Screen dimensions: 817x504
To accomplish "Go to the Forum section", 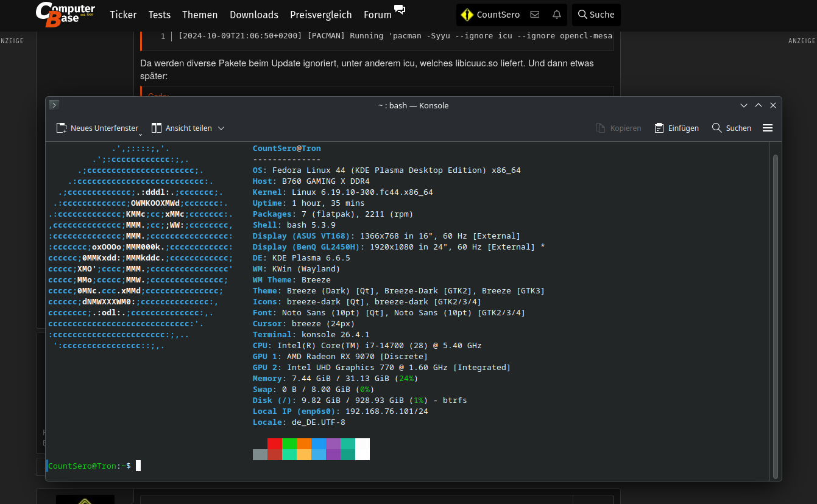I will [378, 15].
